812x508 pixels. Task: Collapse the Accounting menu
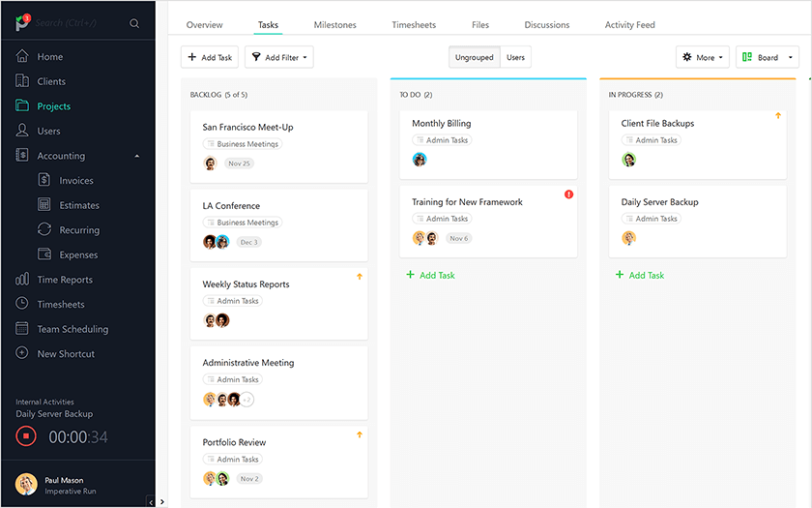(136, 156)
